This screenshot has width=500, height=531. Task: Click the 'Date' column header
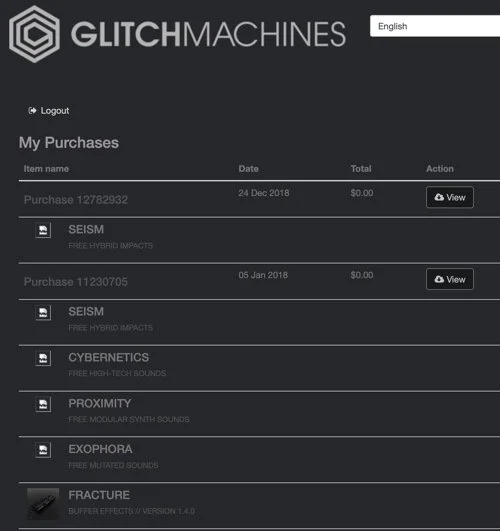(x=249, y=169)
